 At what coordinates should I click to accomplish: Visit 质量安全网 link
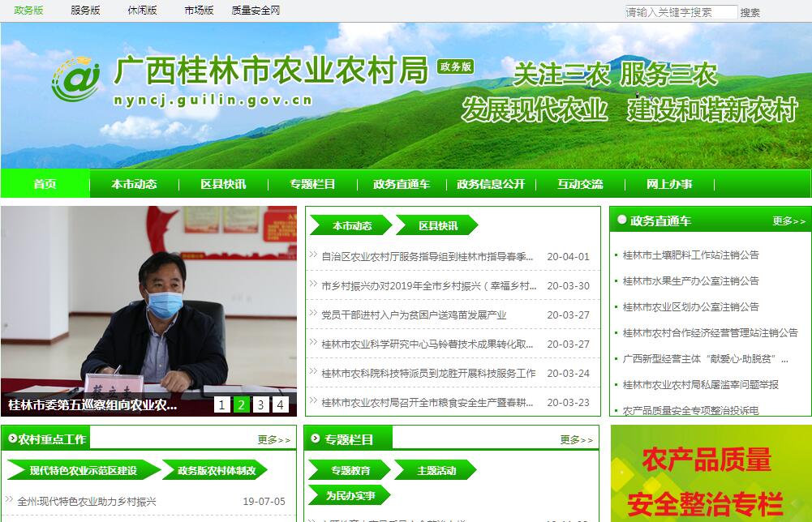point(256,10)
